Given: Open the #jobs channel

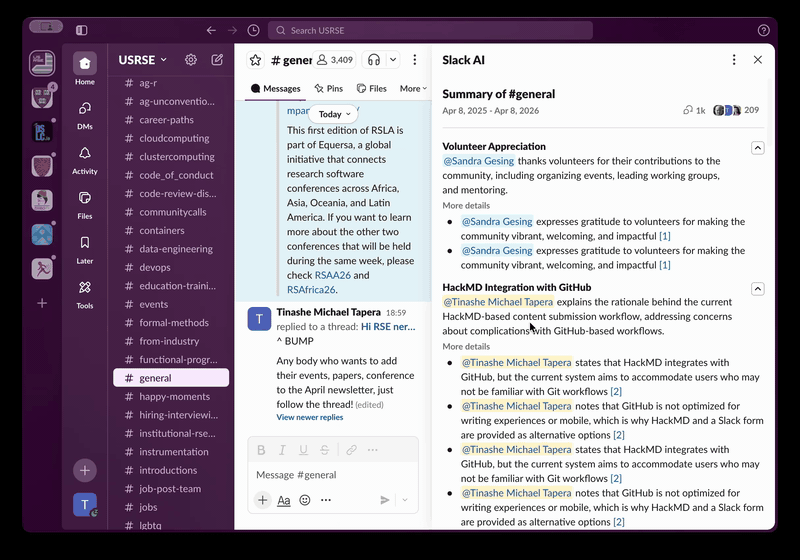Looking at the screenshot, I should point(171,507).
